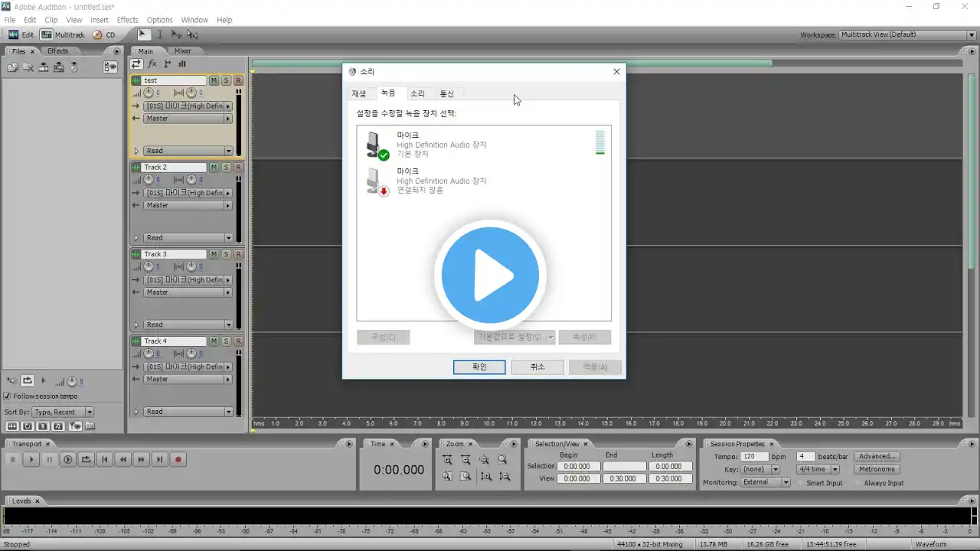Click 취소 button in sound dialog
The image size is (980, 551).
pyautogui.click(x=537, y=367)
